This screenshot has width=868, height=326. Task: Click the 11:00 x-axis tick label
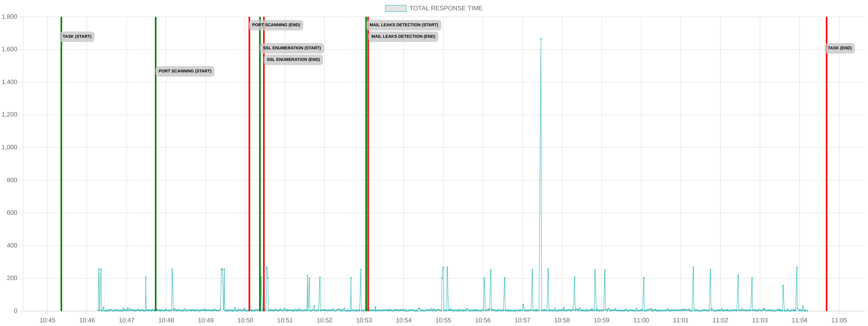641,320
